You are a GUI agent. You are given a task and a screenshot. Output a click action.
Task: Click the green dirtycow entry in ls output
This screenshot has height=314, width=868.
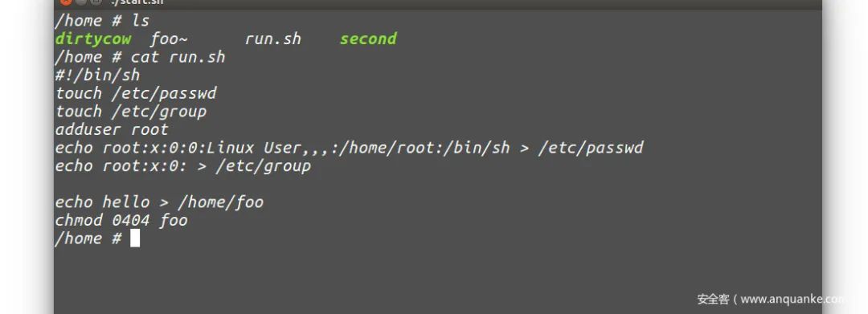93,39
